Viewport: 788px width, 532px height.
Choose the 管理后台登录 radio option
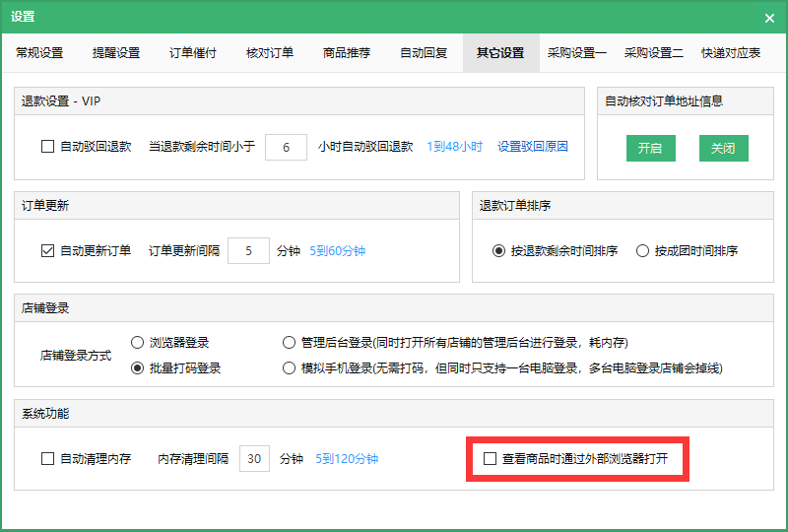coord(289,343)
